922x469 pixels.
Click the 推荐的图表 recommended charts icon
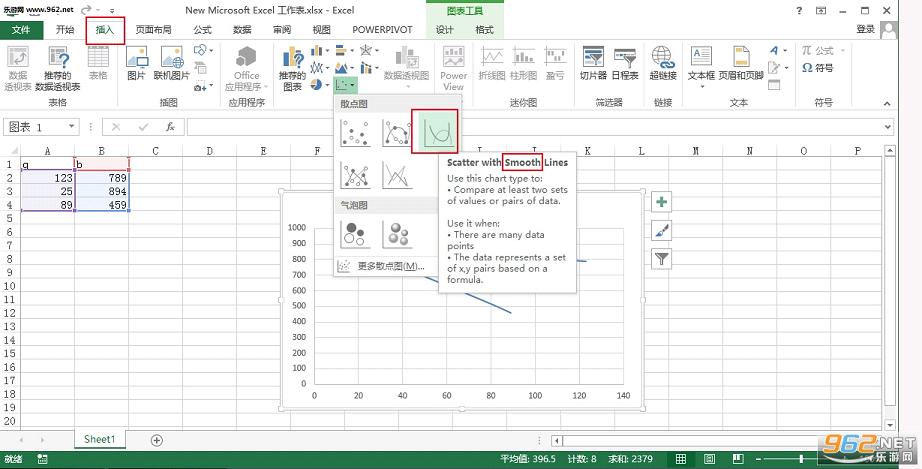[292, 69]
